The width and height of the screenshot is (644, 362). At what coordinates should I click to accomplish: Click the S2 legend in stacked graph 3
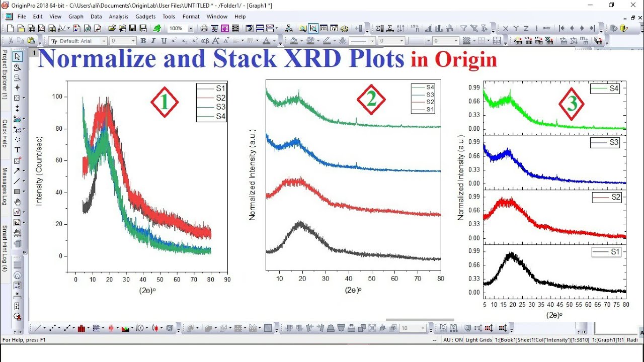click(x=607, y=197)
